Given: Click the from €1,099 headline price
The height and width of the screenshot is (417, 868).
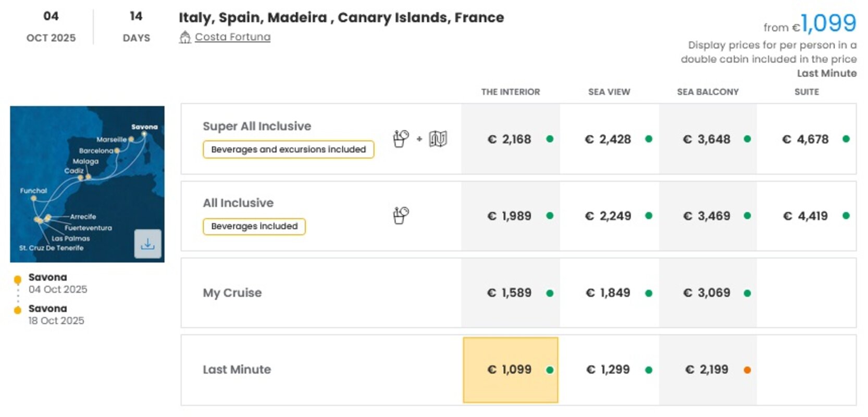Looking at the screenshot, I should pos(810,24).
